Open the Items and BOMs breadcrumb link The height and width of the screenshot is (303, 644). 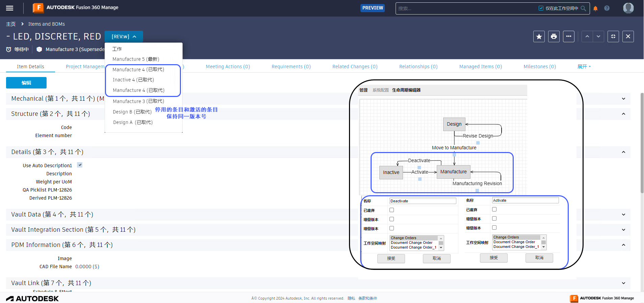coord(47,24)
